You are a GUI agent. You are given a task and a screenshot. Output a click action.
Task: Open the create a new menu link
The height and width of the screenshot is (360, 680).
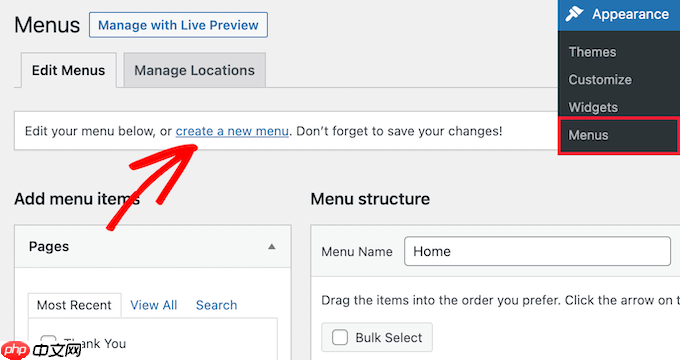pos(232,131)
